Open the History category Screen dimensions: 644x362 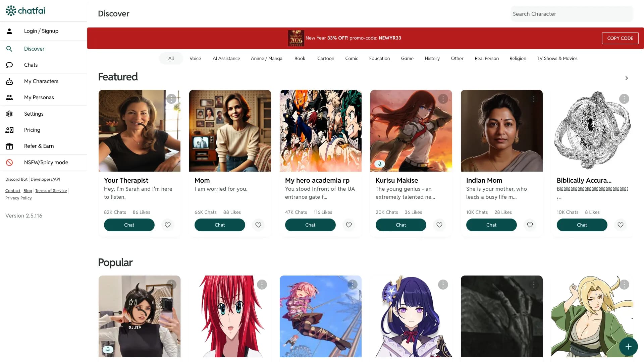[432, 58]
